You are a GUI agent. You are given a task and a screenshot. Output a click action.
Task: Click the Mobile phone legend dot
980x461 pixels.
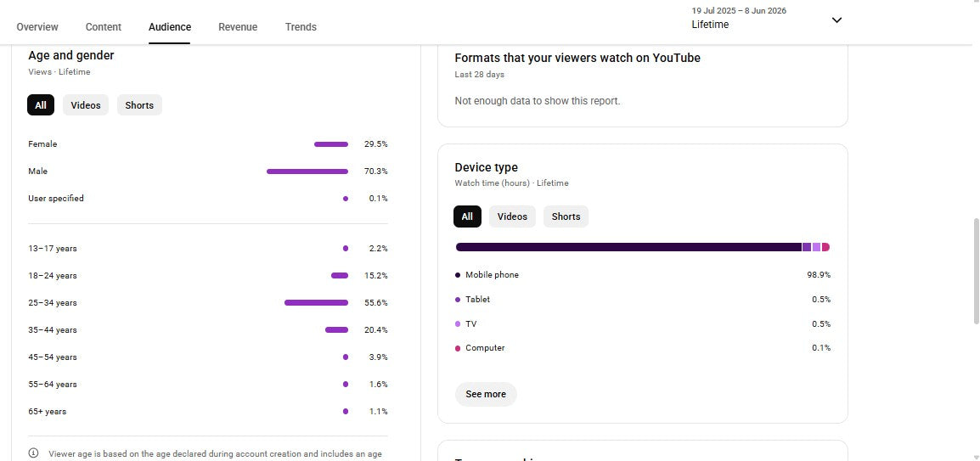click(x=458, y=275)
